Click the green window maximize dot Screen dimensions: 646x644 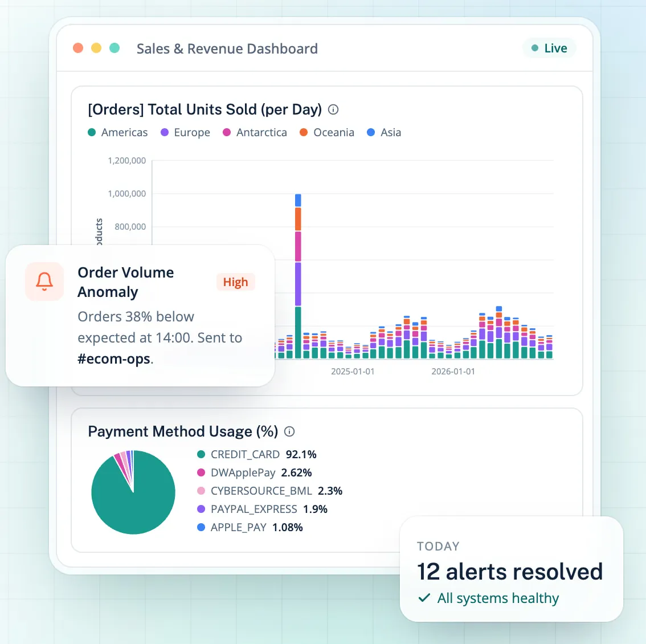click(x=115, y=48)
